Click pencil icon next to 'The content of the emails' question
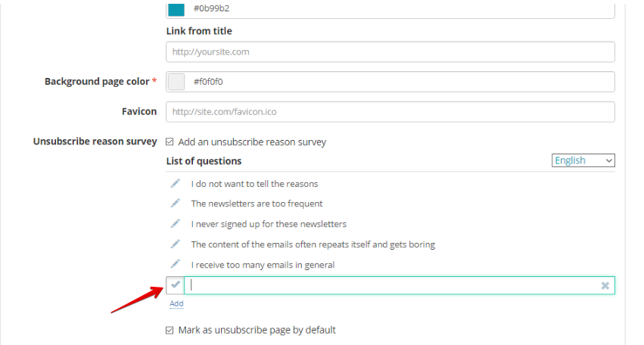Screen dimensions: 644x345 coord(176,244)
